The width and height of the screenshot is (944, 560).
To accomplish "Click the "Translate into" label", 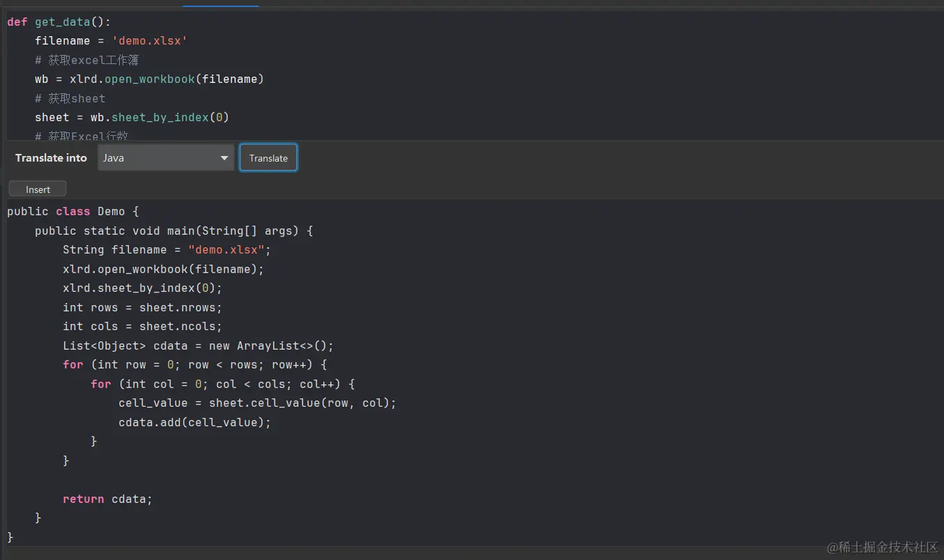I will coord(51,158).
